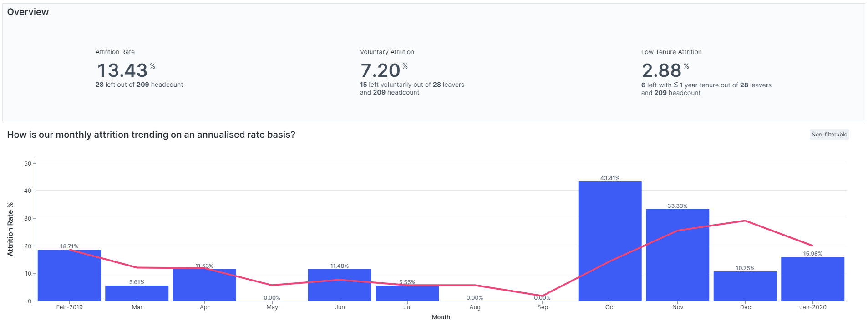Select the October bar showing 43.41%
Image resolution: width=868 pixels, height=321 pixels.
click(610, 241)
